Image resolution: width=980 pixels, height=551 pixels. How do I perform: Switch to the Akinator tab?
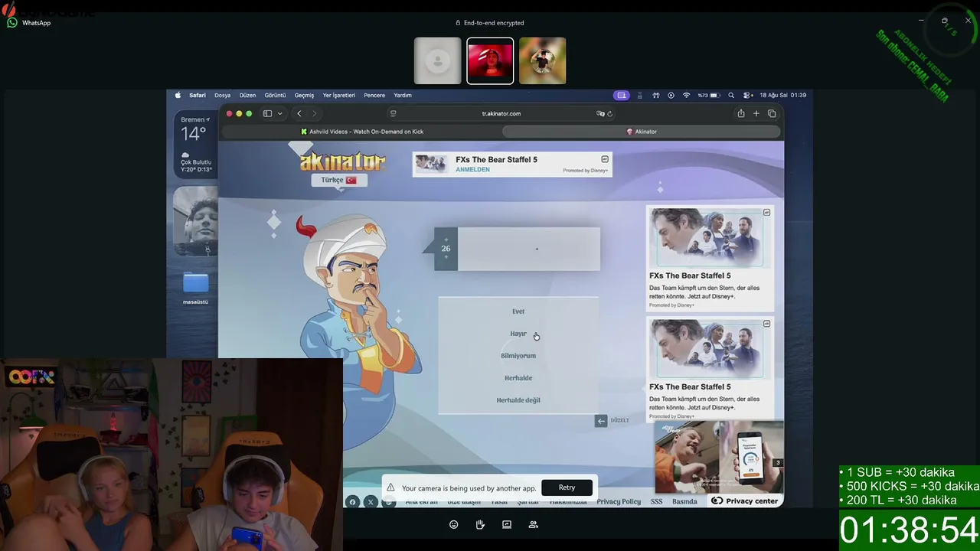point(642,132)
